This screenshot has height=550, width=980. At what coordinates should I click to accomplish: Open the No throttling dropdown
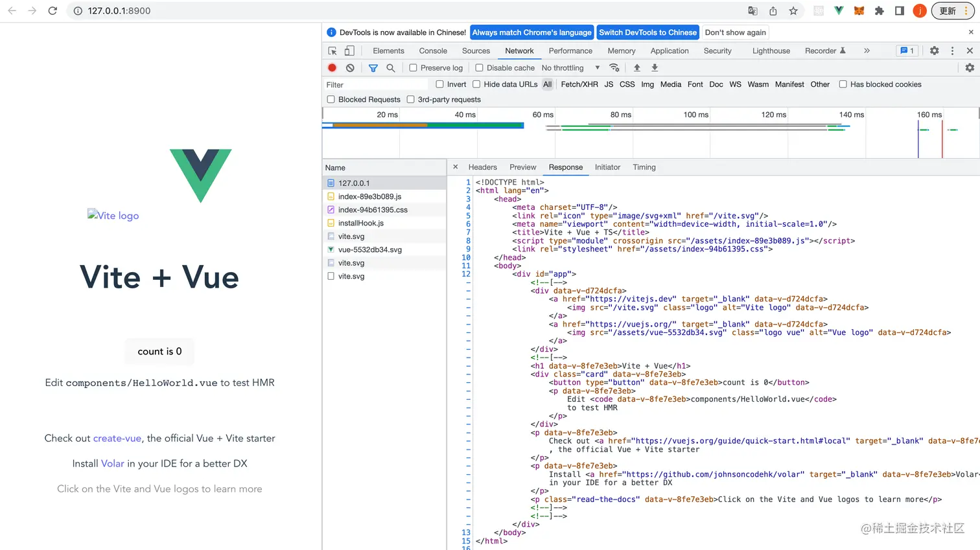(570, 67)
